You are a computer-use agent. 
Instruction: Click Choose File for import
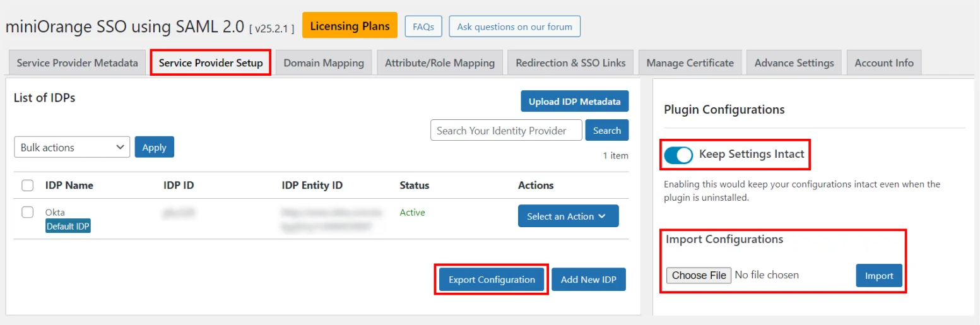coord(699,275)
